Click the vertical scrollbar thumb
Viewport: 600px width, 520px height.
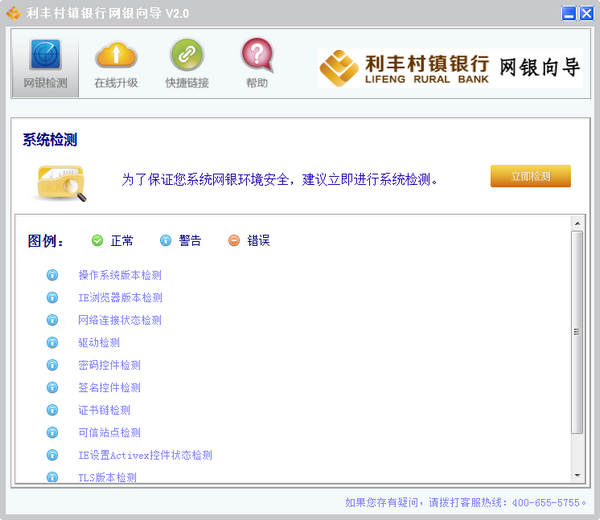tap(577, 332)
